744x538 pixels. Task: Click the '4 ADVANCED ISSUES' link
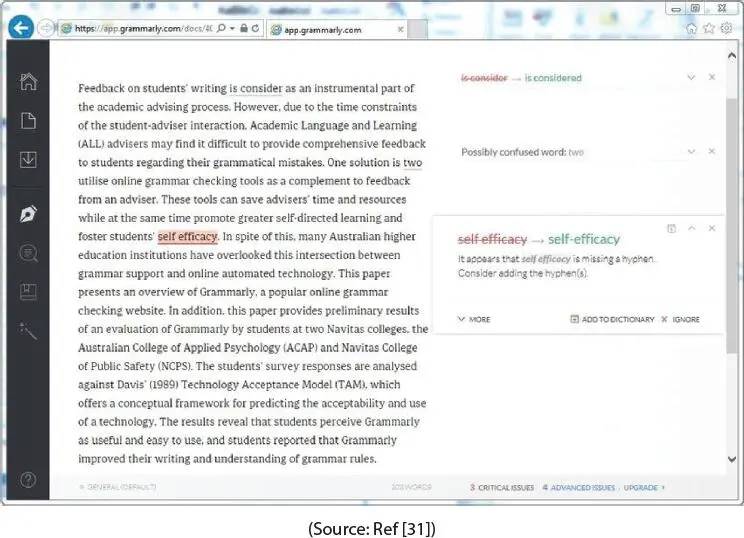[x=578, y=488]
